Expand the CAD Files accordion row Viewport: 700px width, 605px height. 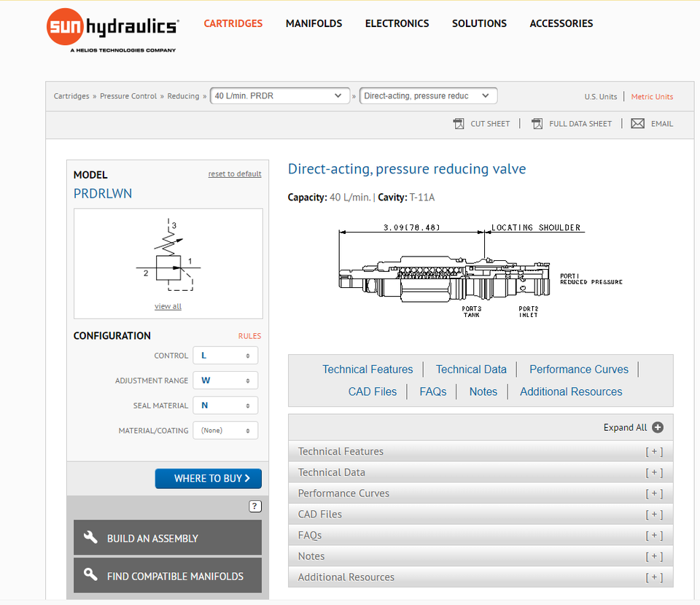tap(481, 515)
